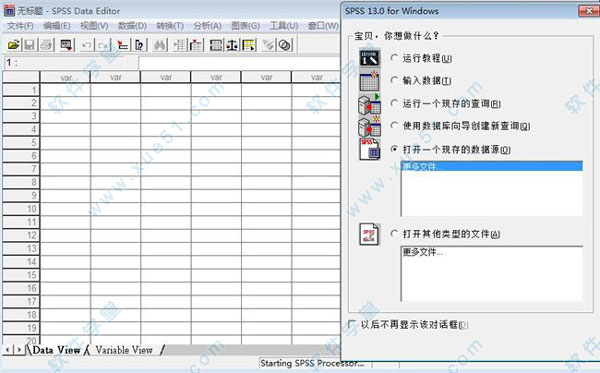Click the Open File toolbar icon
The height and width of the screenshot is (373, 600).
coord(14,45)
